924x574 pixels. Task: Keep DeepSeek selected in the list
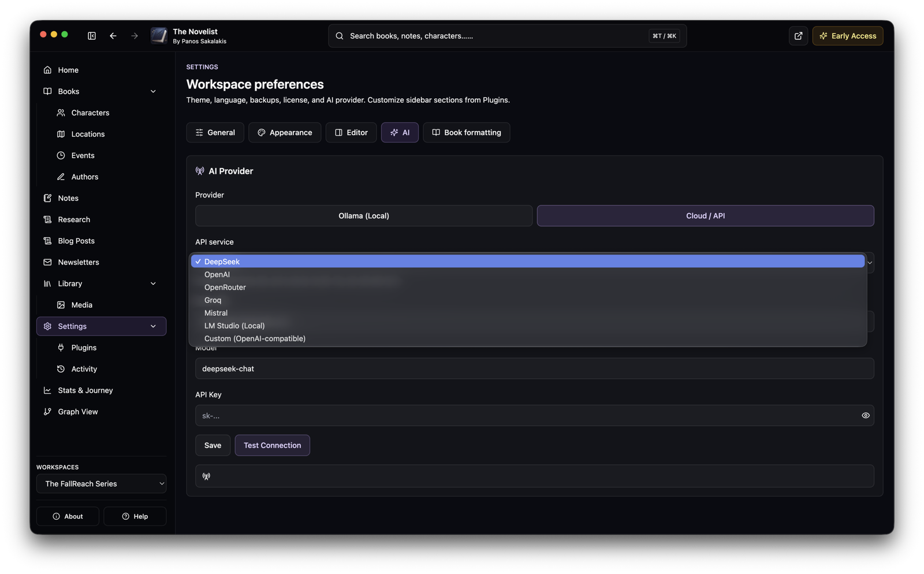(528, 262)
